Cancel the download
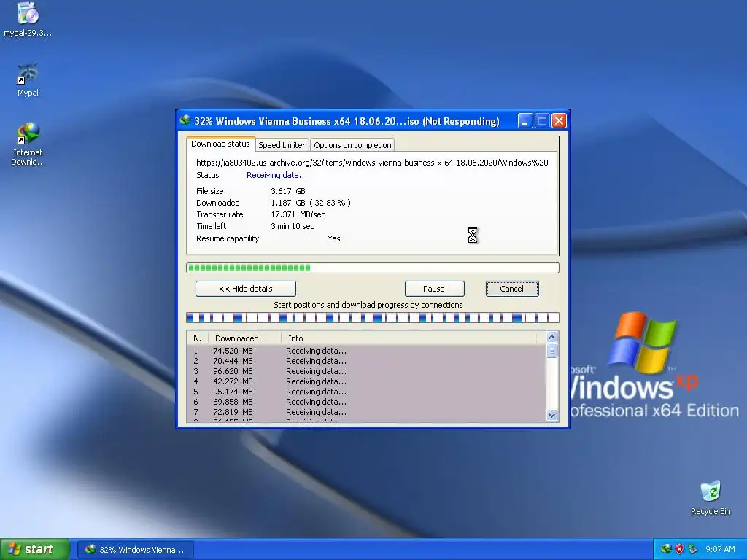747x560 pixels. point(512,289)
